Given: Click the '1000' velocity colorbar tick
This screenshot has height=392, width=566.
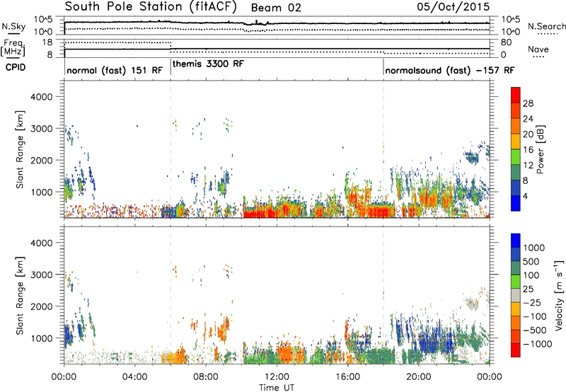Looking at the screenshot, I should coord(534,248).
